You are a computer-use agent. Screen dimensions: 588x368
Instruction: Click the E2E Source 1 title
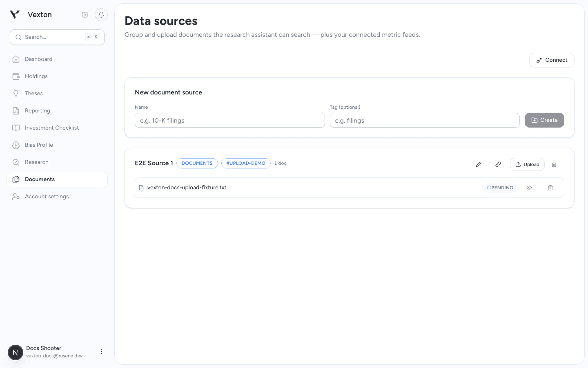click(154, 163)
